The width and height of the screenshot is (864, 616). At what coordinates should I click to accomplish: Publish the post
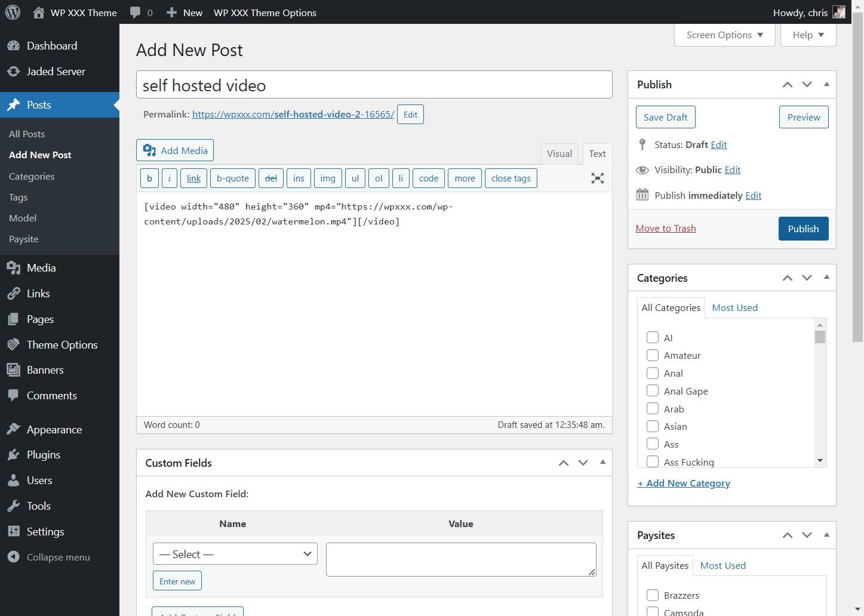tap(803, 229)
